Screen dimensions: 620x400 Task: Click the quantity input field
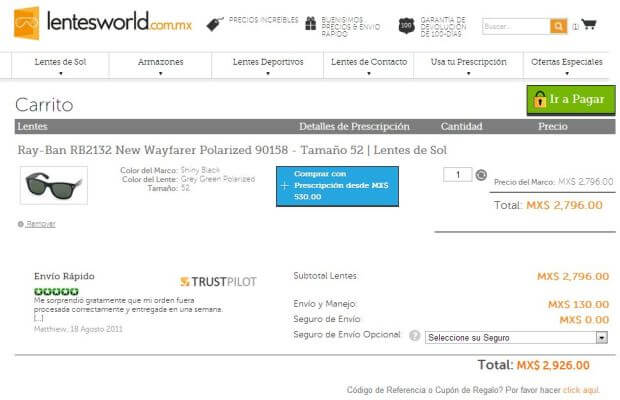(x=457, y=174)
